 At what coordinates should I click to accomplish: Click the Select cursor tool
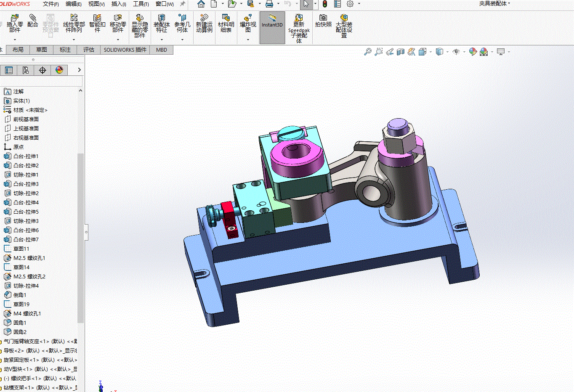(306, 4)
